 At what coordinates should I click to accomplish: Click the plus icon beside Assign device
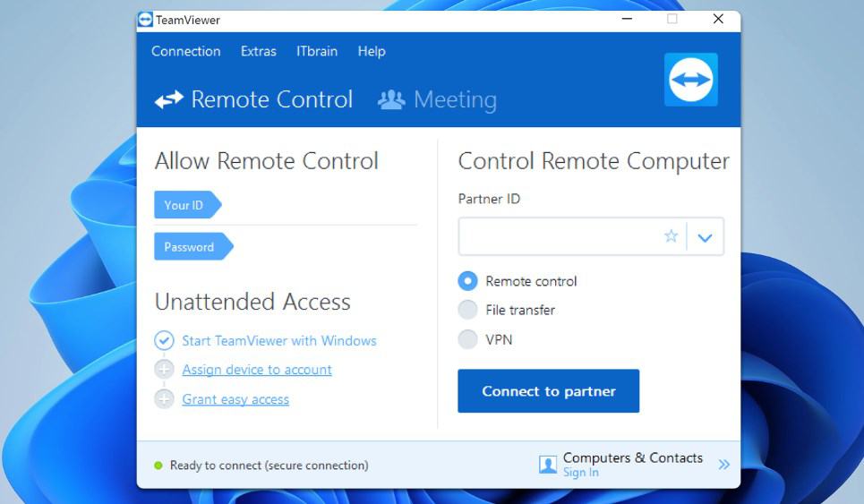[x=164, y=369]
